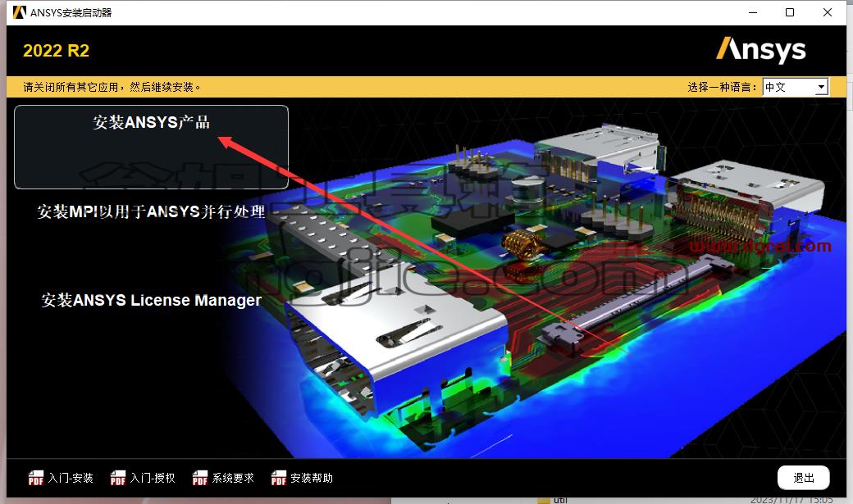
Task: Open the 系统要求 text link
Action: coord(233,478)
